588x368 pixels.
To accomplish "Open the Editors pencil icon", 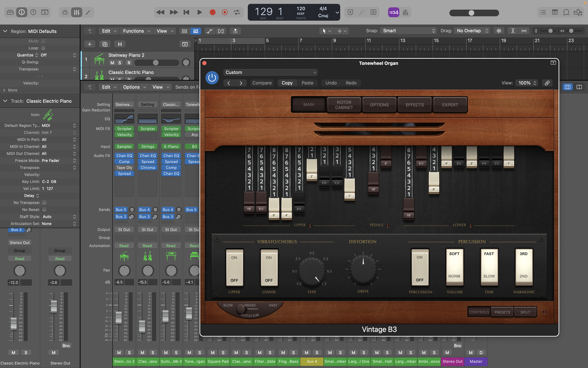I will [88, 12].
